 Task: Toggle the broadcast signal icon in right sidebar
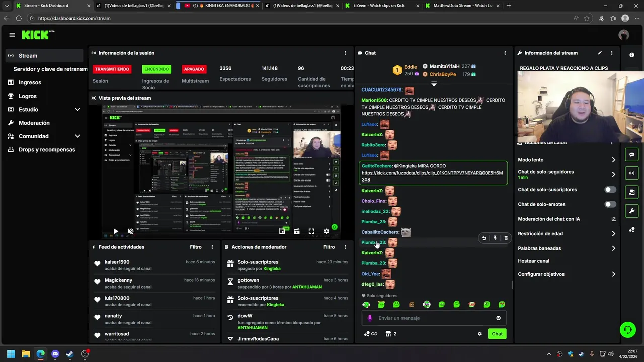pos(632,173)
